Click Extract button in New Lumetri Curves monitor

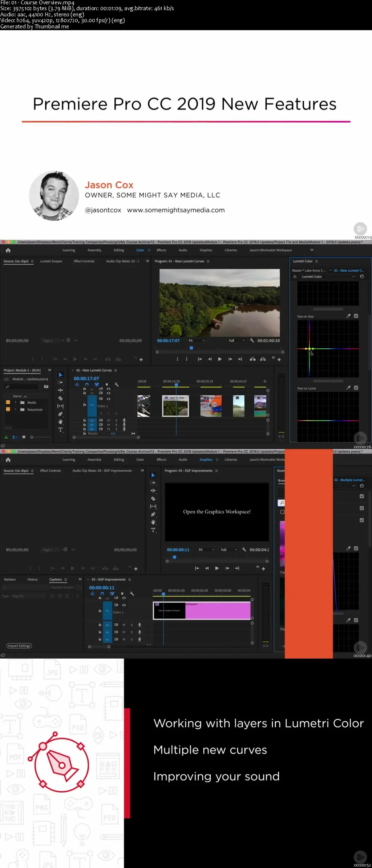(x=263, y=359)
